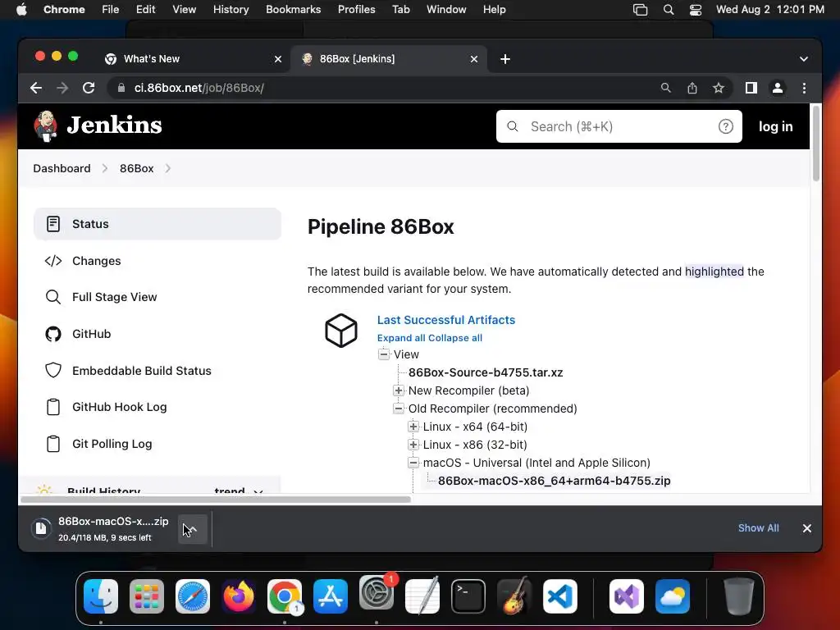
Task: Select the 86Box [Jenkins] tab
Action: pyautogui.click(x=388, y=59)
